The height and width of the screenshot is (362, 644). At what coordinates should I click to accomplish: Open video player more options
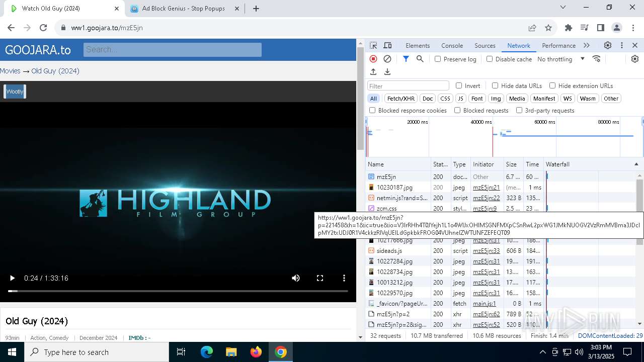point(344,278)
